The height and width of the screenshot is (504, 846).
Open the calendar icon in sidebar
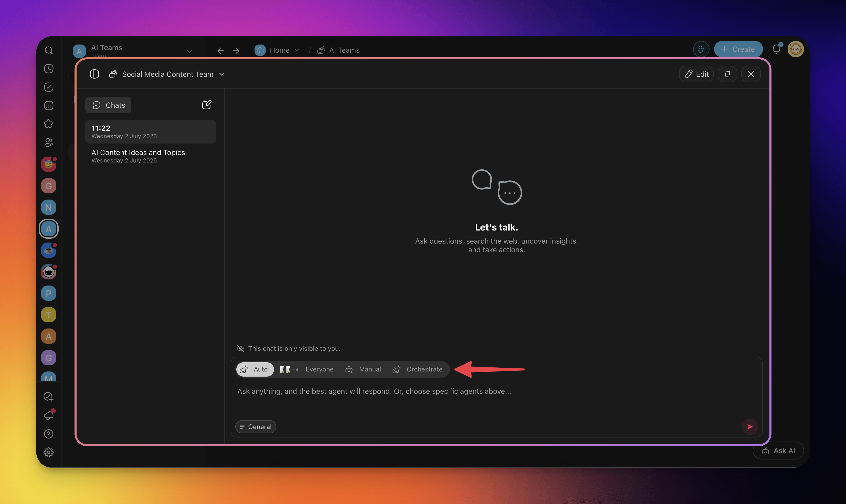pos(49,106)
